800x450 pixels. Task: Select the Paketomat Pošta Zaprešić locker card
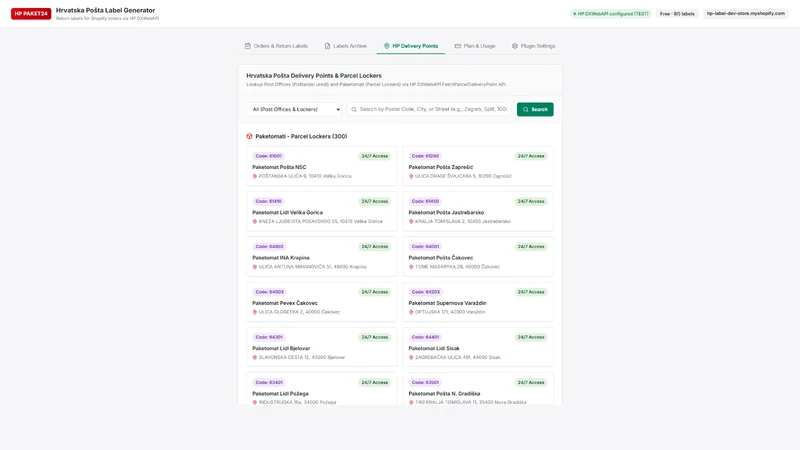point(478,166)
